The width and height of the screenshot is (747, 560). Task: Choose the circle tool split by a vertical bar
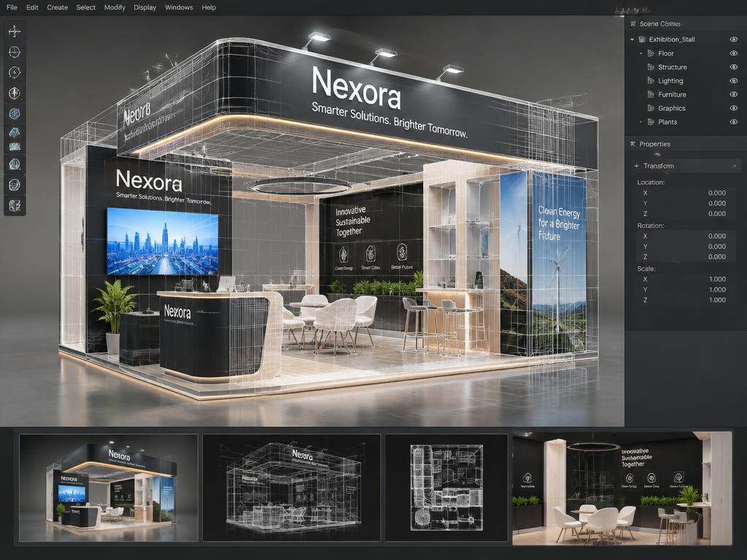(x=15, y=93)
